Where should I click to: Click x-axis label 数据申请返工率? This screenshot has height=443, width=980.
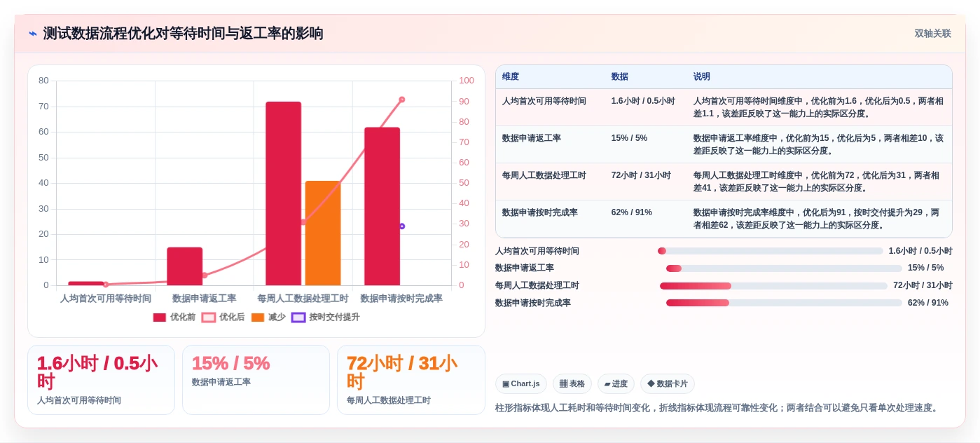coord(205,299)
